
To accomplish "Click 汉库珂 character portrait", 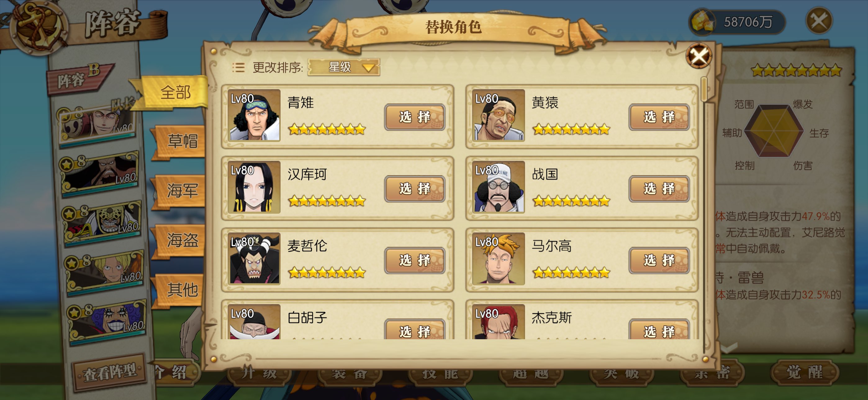I will pyautogui.click(x=254, y=187).
